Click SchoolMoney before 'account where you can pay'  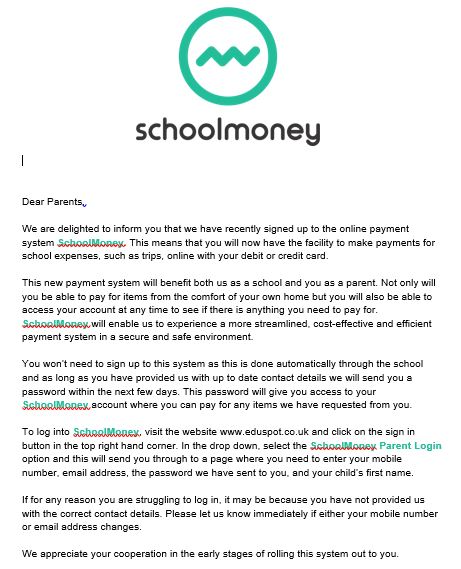click(x=56, y=405)
